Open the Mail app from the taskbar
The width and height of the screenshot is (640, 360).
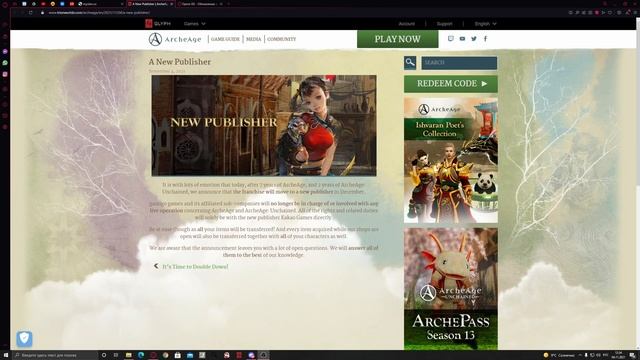pos(190,355)
